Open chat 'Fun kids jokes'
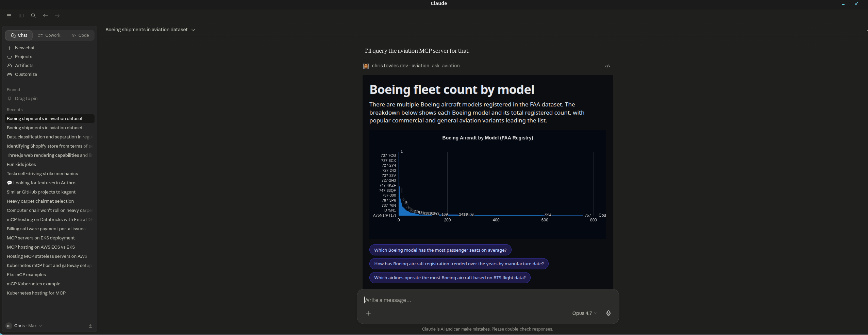This screenshot has height=335, width=868. (50, 165)
